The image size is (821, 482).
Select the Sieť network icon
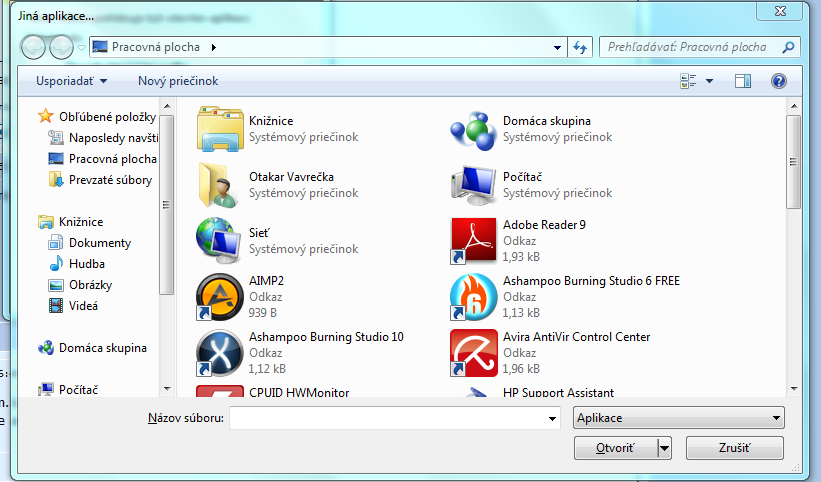click(x=217, y=240)
